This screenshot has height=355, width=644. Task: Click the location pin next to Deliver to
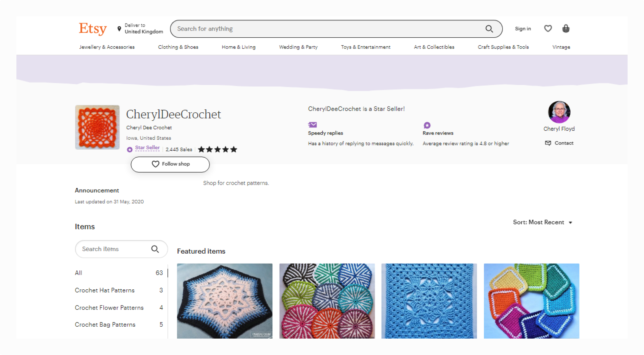point(118,29)
